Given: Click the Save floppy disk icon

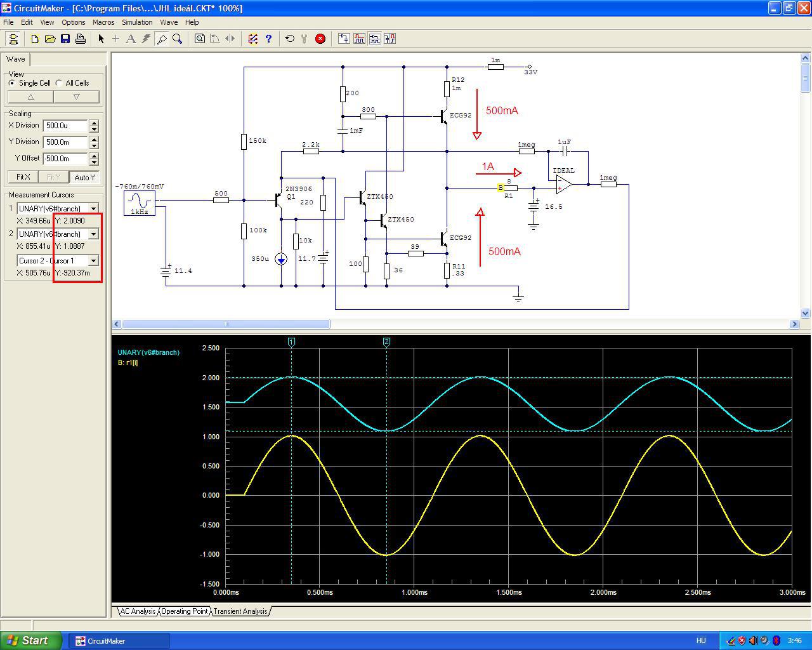Looking at the screenshot, I should 65,39.
